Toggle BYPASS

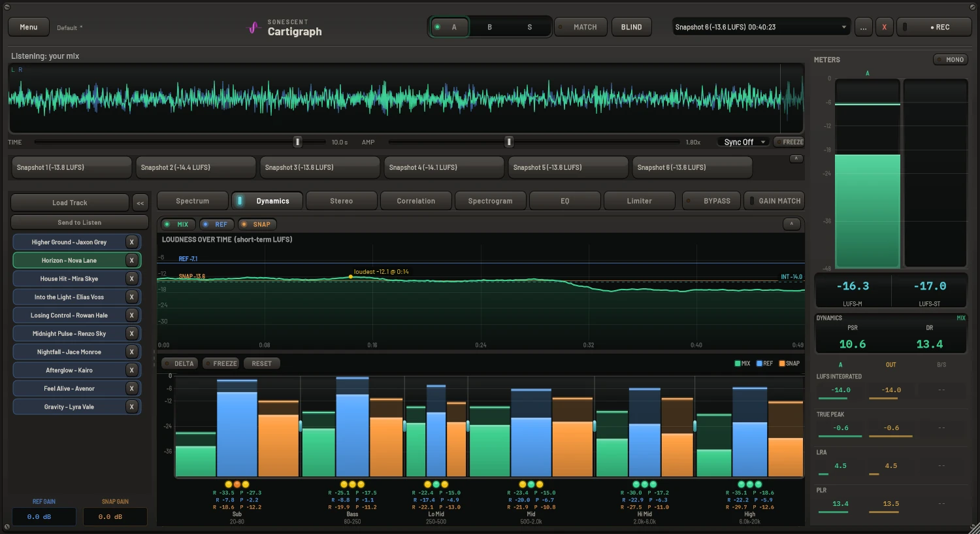tap(711, 201)
